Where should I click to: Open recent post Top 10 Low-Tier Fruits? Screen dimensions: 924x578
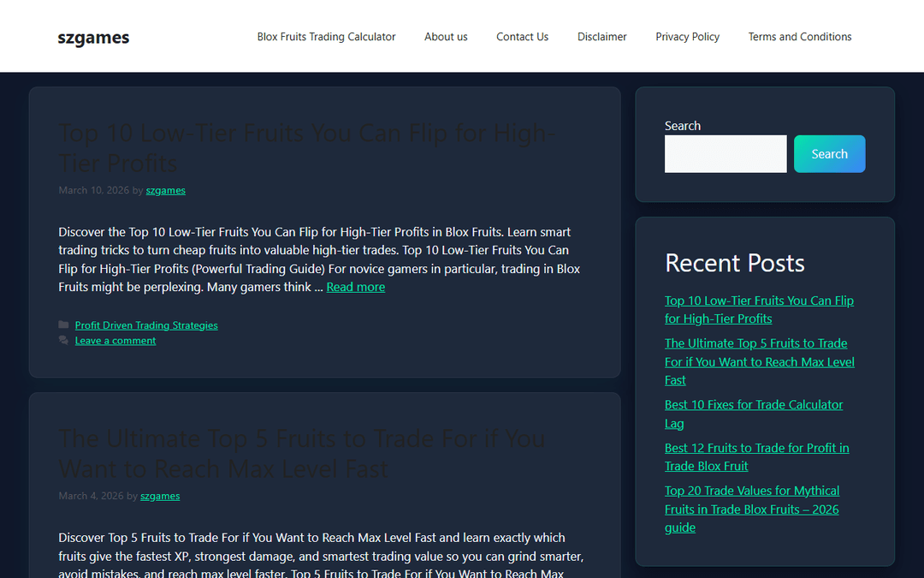coord(759,310)
